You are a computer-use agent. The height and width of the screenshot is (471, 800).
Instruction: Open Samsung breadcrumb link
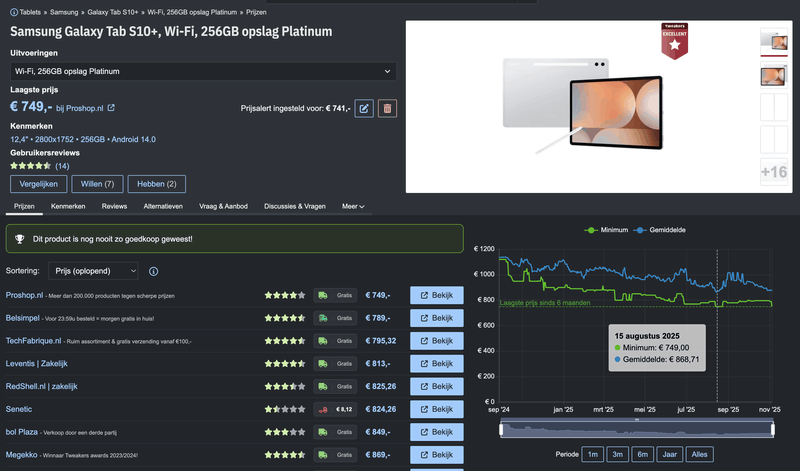pos(64,12)
